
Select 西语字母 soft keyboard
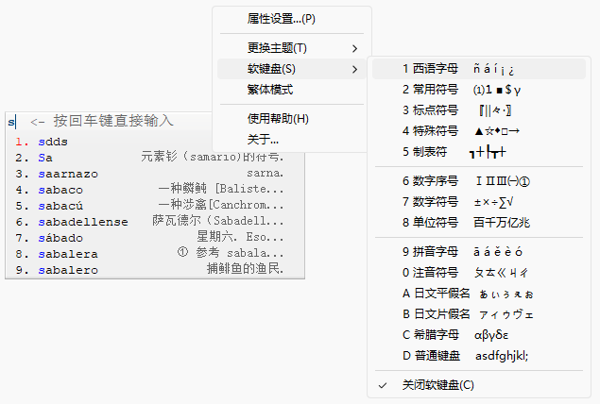pyautogui.click(x=430, y=69)
